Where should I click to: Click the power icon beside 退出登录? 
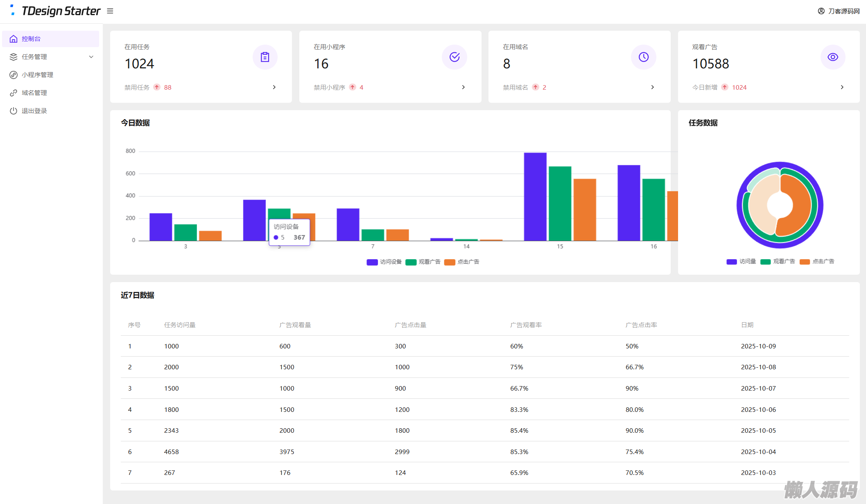pyautogui.click(x=14, y=111)
